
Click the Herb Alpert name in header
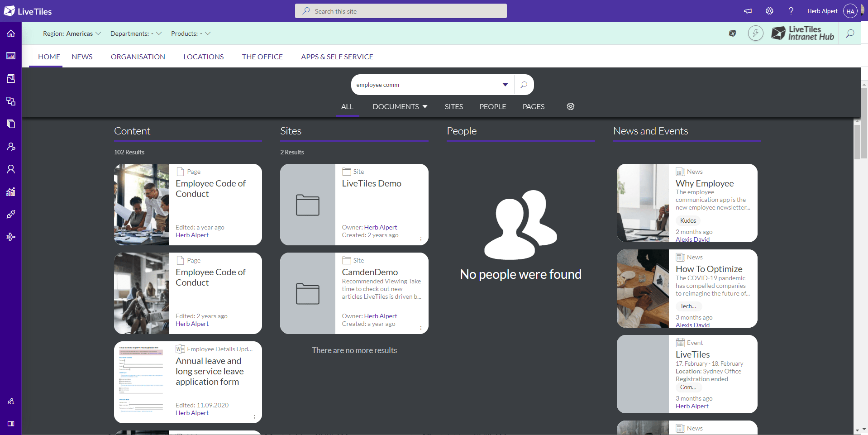[822, 11]
